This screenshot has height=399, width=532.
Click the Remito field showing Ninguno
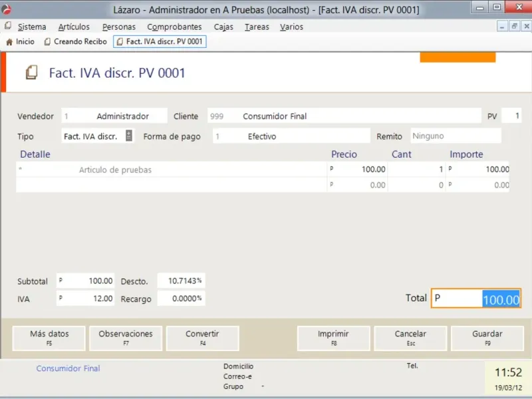pyautogui.click(x=456, y=136)
